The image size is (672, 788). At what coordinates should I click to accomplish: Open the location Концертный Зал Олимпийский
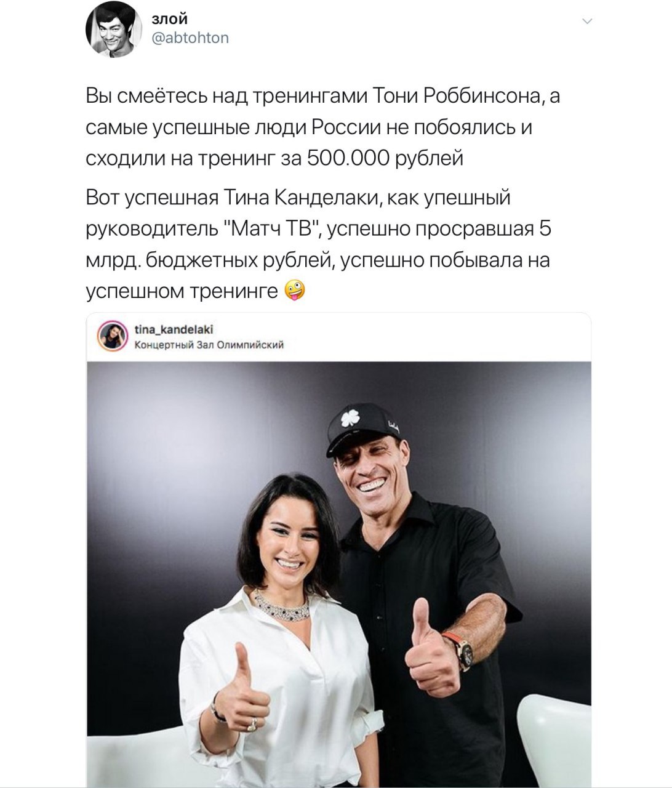[x=209, y=345]
